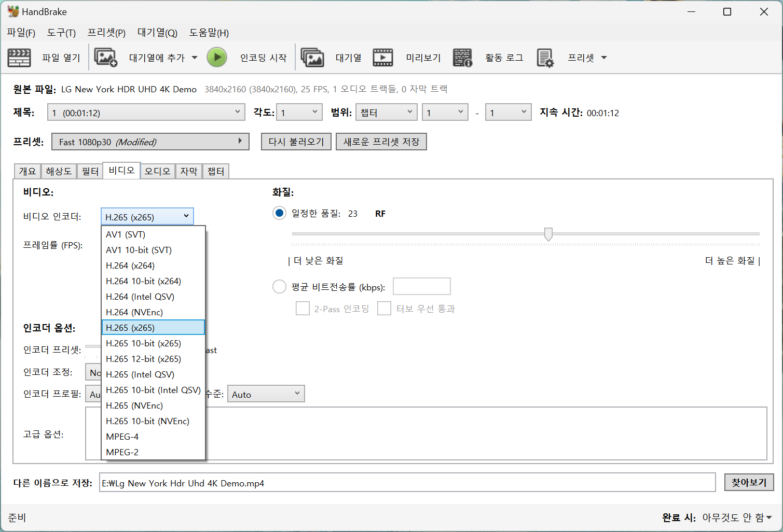Click the 찾아보기 browse button
This screenshot has width=783, height=532.
pyautogui.click(x=749, y=482)
